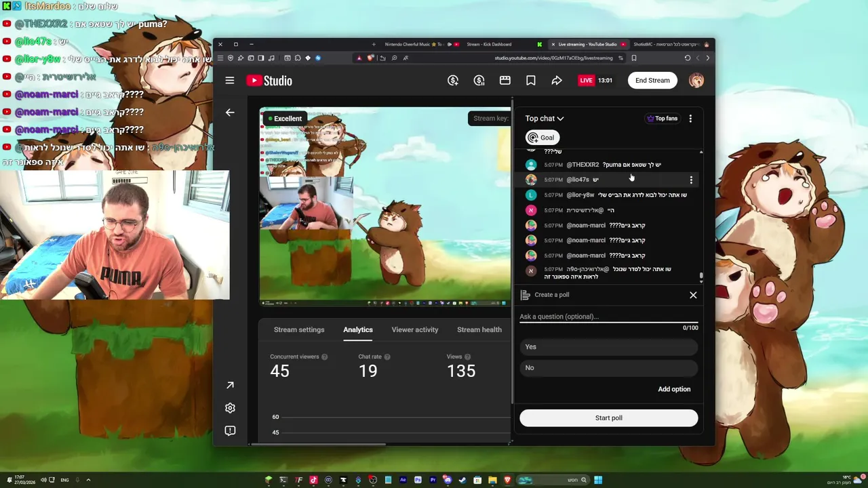
Task: Click the music note icon in browser toolbar
Action: coord(271,58)
